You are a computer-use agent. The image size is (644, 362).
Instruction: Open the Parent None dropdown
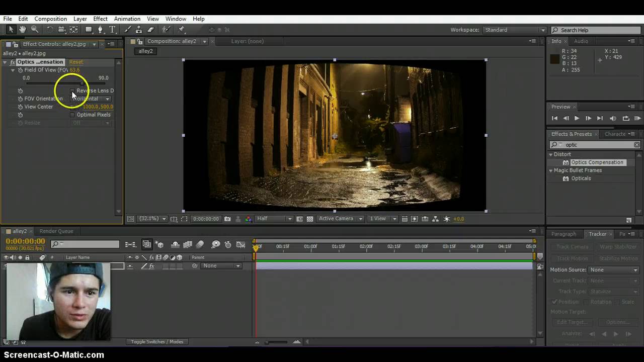pos(221,265)
